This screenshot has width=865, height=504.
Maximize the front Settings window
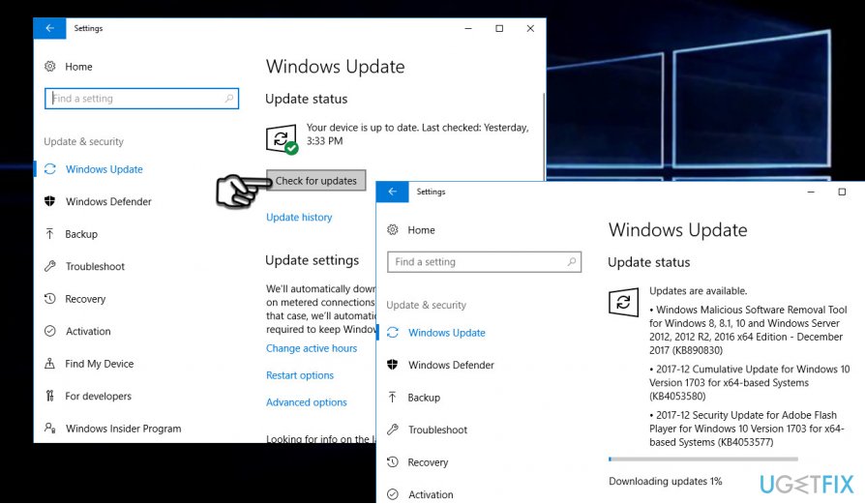[842, 192]
